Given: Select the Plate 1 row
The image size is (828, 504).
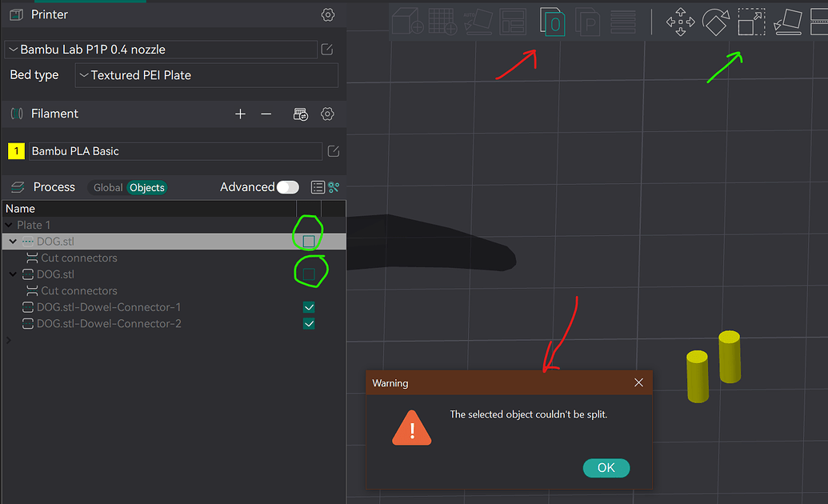Looking at the screenshot, I should click(174, 225).
